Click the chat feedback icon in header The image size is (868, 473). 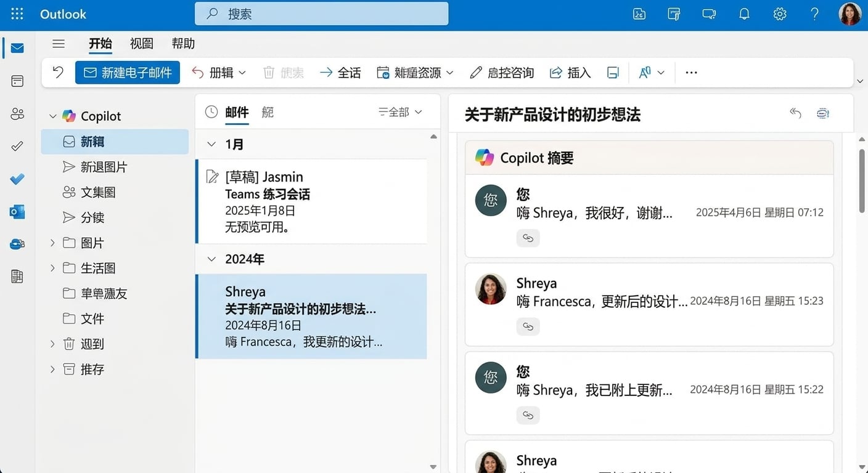(x=709, y=14)
